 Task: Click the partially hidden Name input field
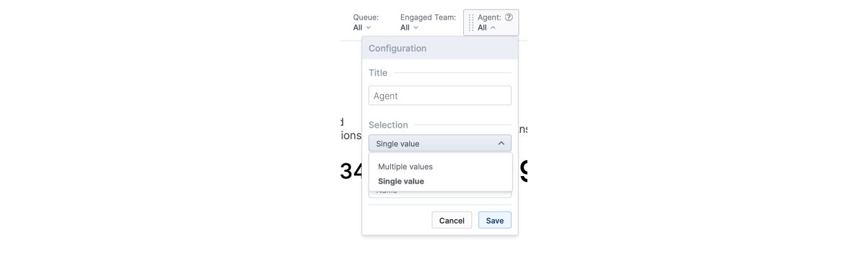[440, 194]
